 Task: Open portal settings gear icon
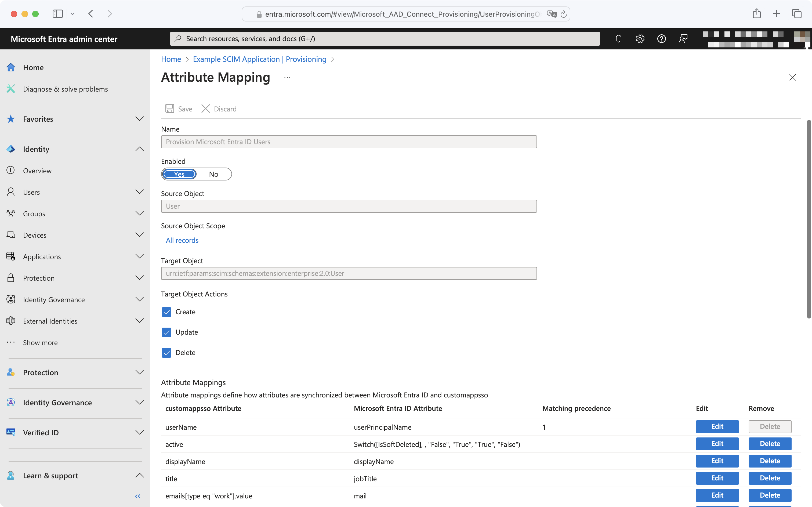(x=640, y=39)
